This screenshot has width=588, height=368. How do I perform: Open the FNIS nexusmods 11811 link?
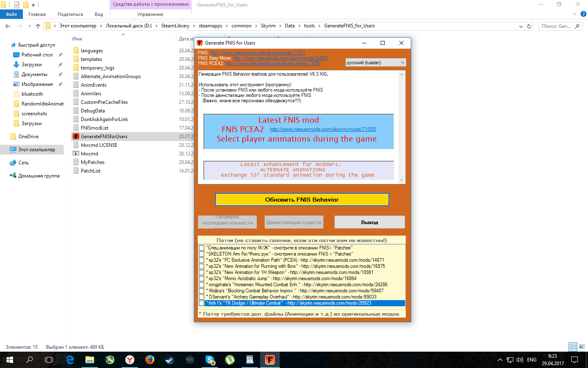(x=258, y=53)
